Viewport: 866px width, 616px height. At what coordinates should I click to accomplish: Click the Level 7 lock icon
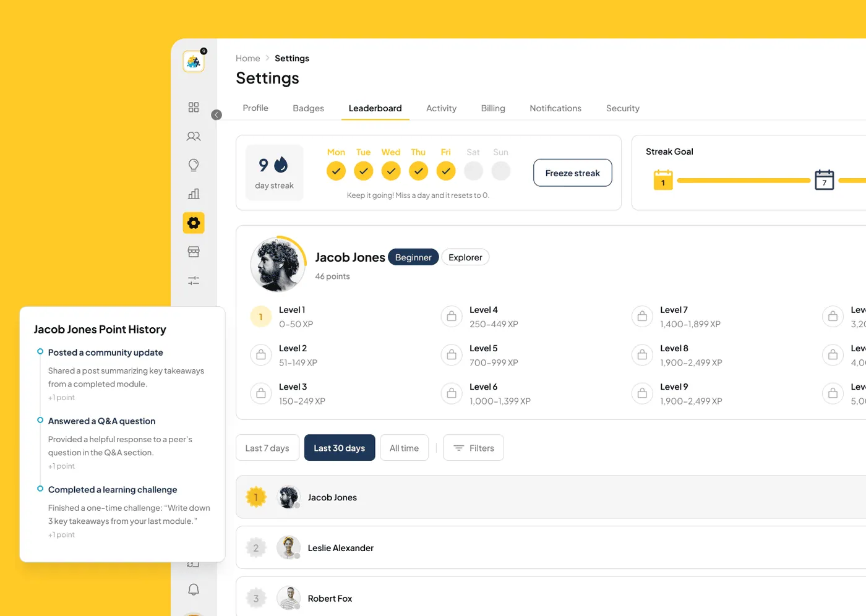[642, 317]
